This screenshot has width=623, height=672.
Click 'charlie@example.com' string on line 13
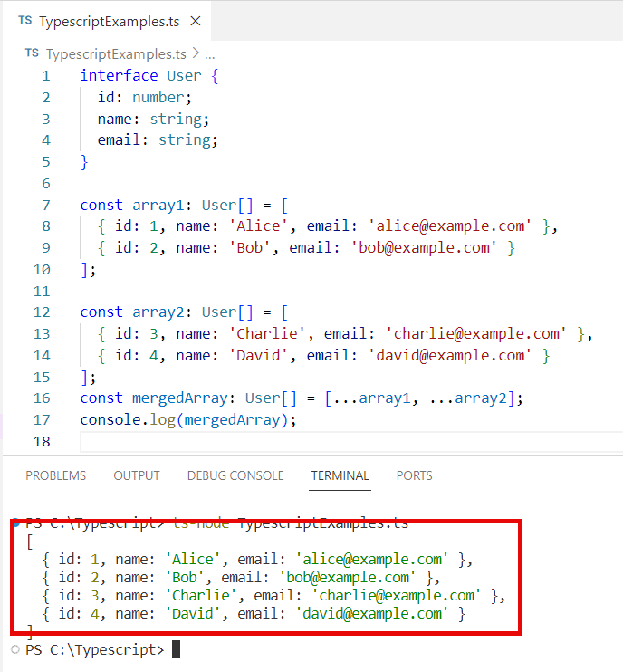click(x=476, y=334)
